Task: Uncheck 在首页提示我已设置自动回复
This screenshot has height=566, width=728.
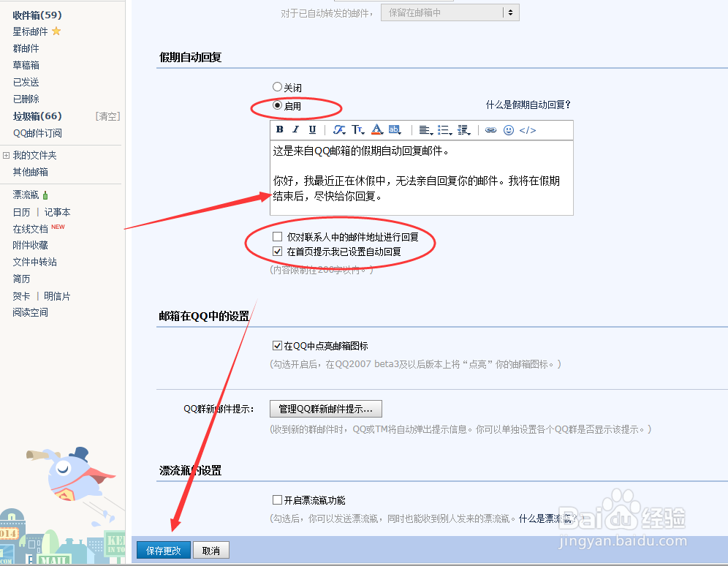Action: [277, 252]
